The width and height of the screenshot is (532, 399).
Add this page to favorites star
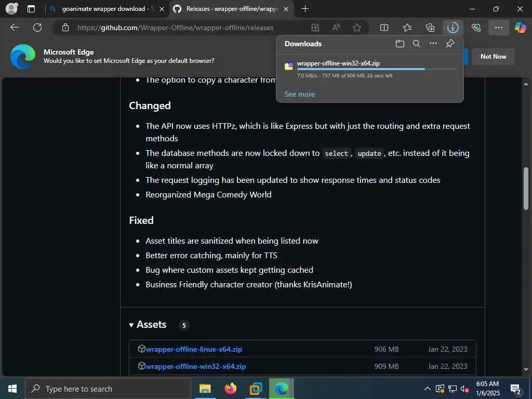[357, 28]
